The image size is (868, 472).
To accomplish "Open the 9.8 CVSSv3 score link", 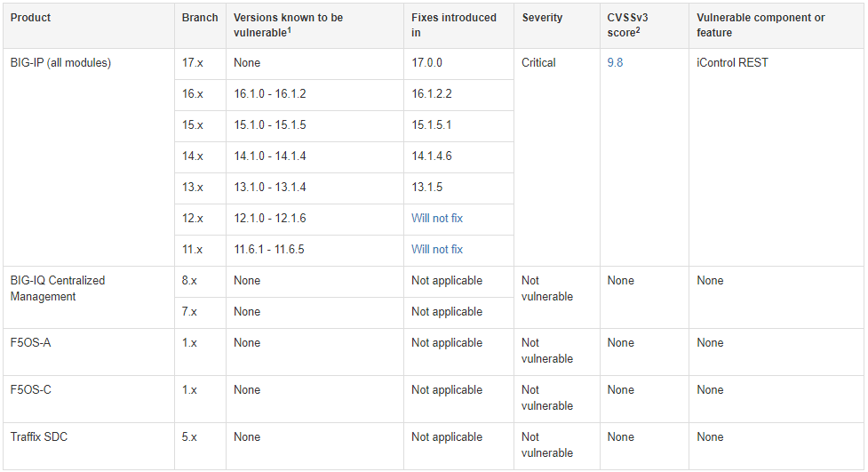I will click(x=615, y=63).
